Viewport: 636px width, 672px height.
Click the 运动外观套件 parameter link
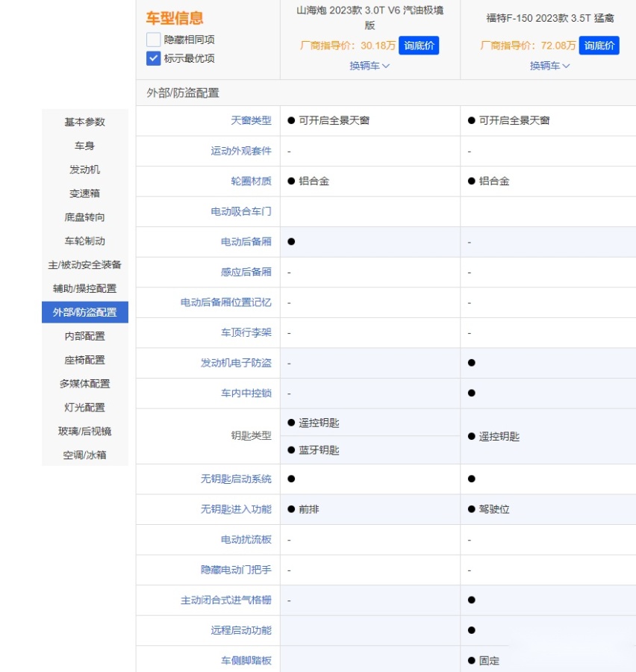click(241, 151)
